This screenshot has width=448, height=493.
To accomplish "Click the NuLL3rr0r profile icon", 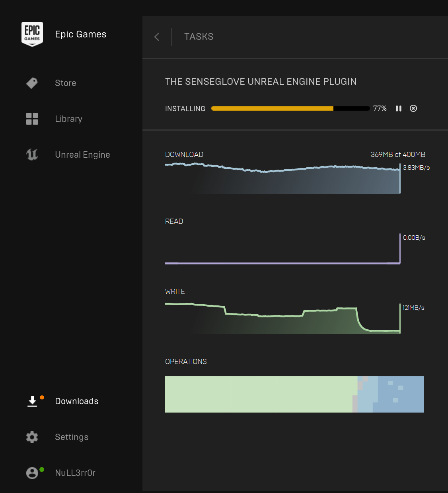I will 32,473.
